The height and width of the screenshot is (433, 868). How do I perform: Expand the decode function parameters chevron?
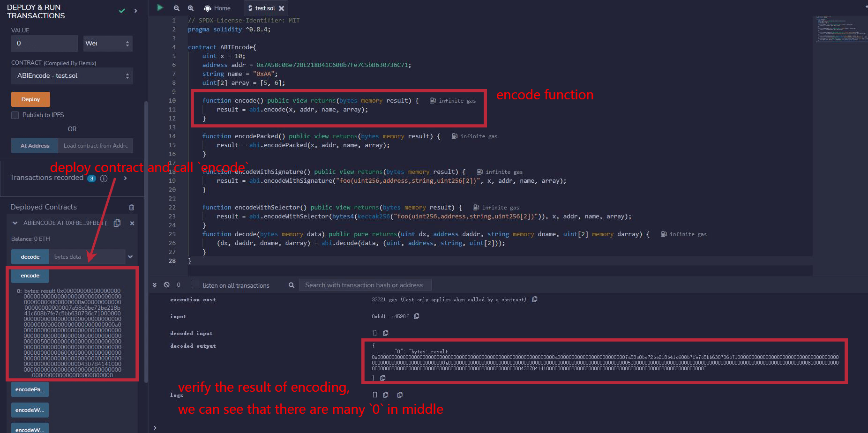tap(130, 257)
